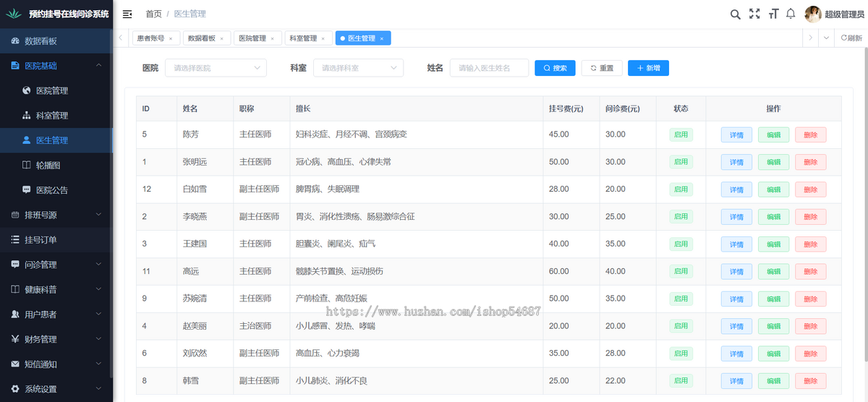The image size is (868, 402).
Task: Expand the 用户患者 sidebar group
Action: pyautogui.click(x=56, y=315)
